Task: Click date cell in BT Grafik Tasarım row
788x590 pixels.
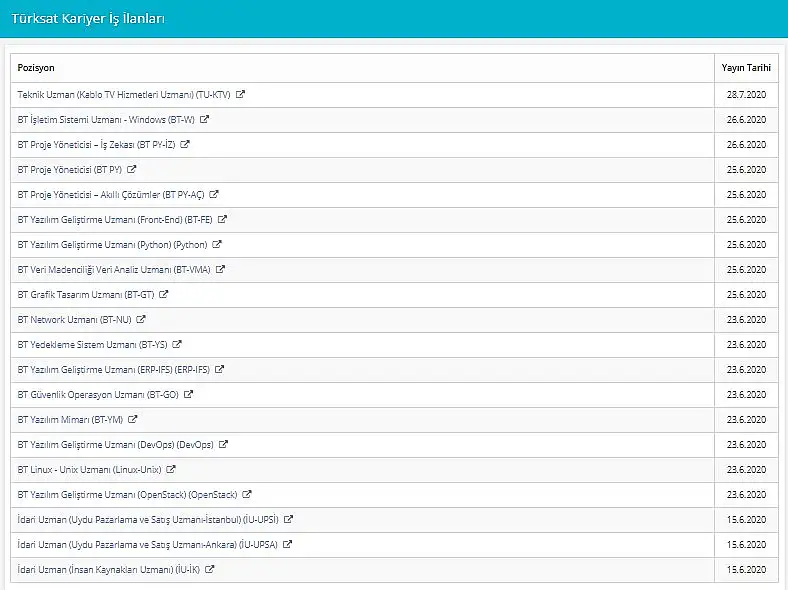Action: point(746,294)
